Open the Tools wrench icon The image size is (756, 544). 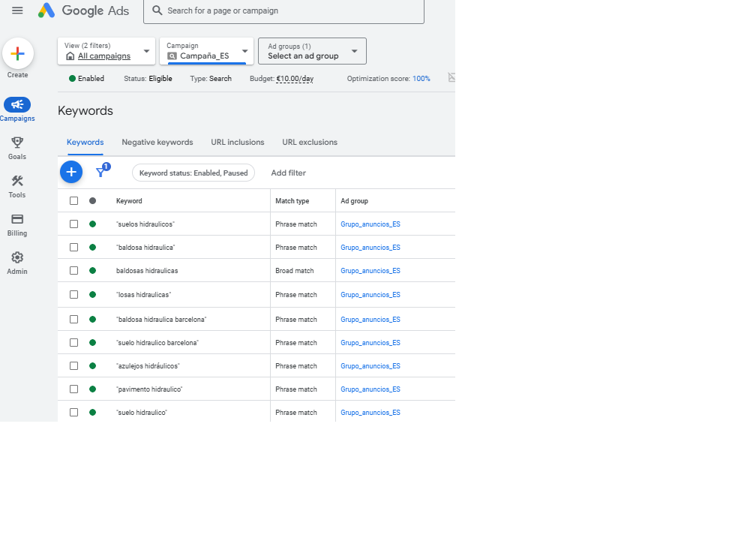[x=17, y=181]
